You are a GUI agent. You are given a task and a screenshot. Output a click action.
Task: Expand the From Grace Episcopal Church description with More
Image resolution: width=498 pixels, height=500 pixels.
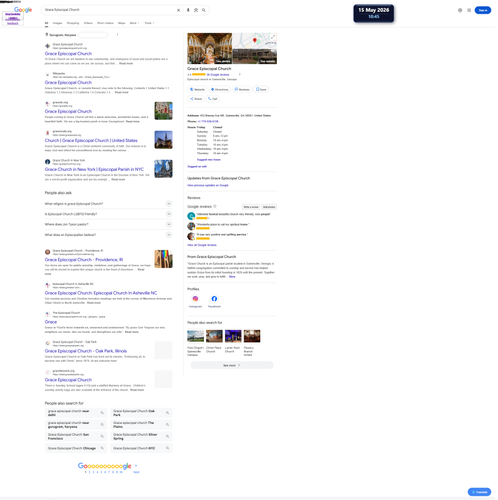(x=232, y=277)
